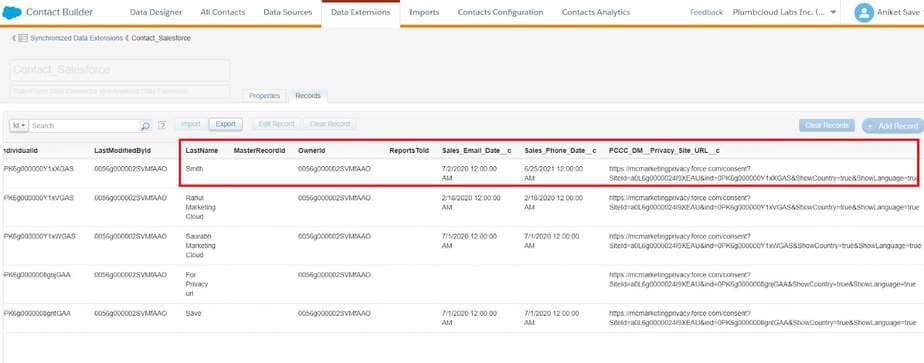Click the OwnerId column header
The width and height of the screenshot is (924, 363).
(312, 151)
